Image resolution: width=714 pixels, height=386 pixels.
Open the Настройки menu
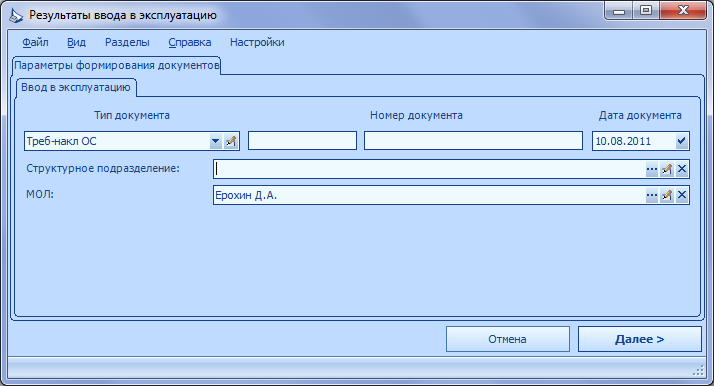click(257, 42)
